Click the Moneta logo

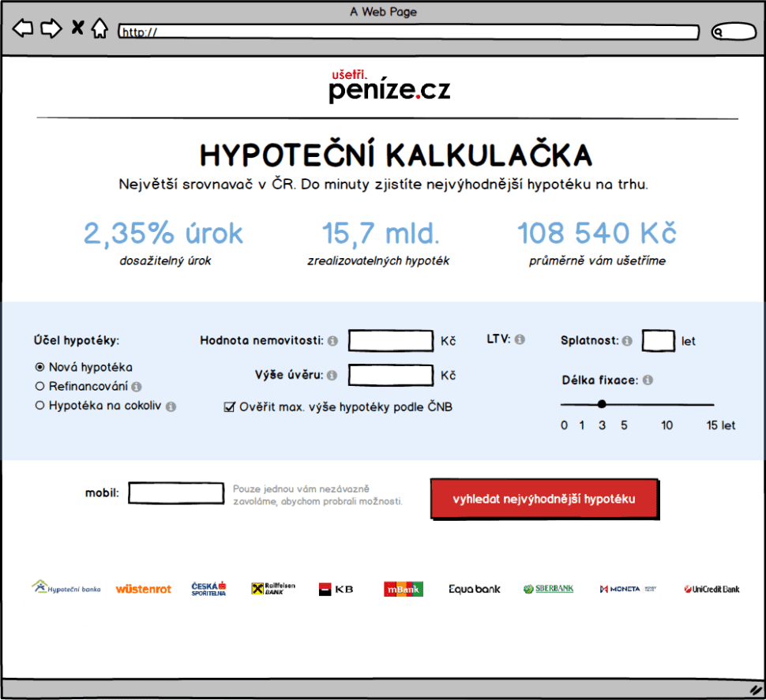click(629, 590)
